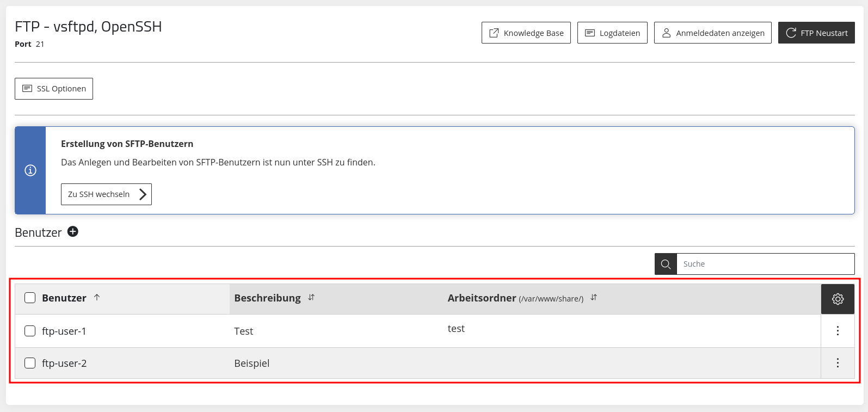868x412 pixels.
Task: Open the three-dot menu for ftp-user-2
Action: pos(838,362)
